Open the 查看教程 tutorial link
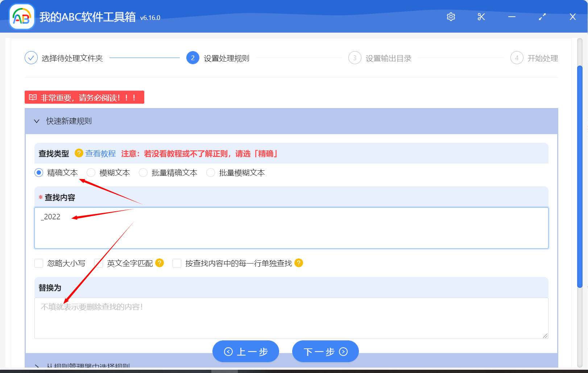This screenshot has width=588, height=373. pos(100,153)
